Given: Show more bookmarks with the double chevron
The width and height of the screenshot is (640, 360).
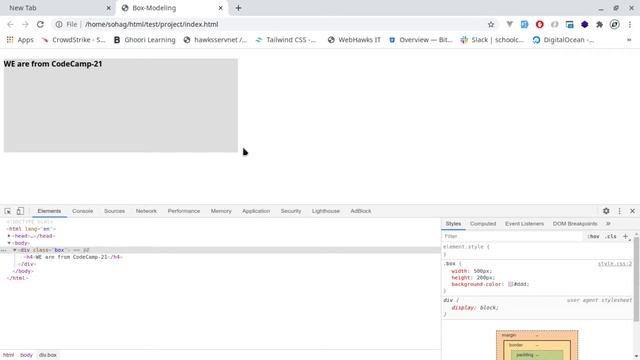Looking at the screenshot, I should (x=629, y=40).
